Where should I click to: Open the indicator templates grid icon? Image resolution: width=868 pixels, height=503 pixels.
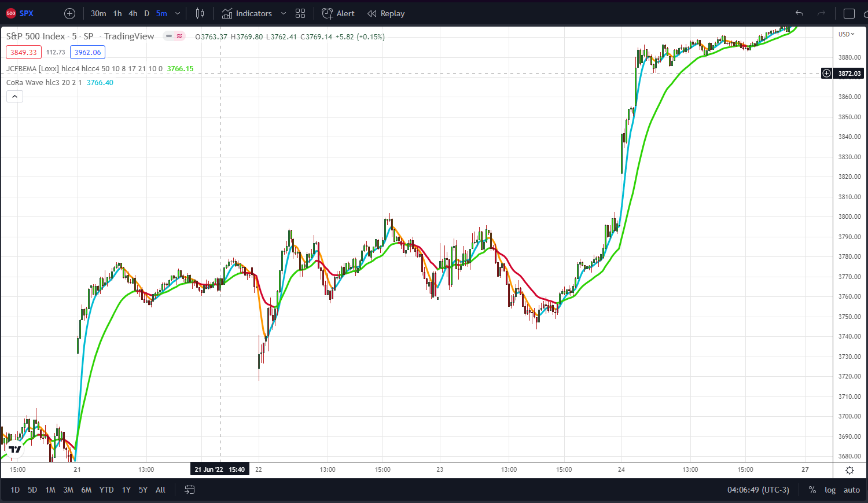(300, 13)
